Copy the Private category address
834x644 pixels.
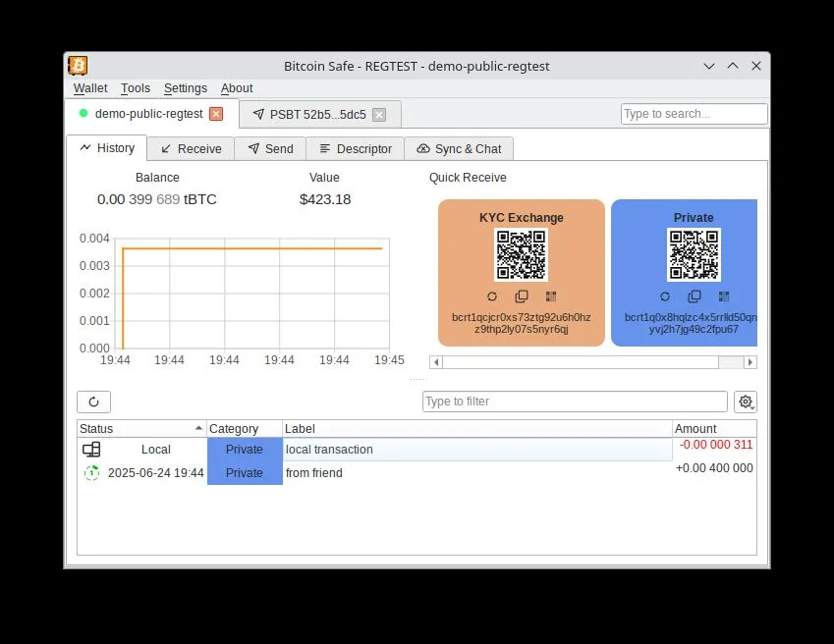point(695,296)
